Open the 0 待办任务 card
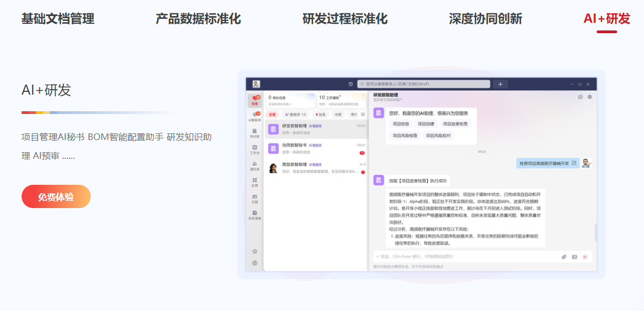Image resolution: width=644 pixels, height=311 pixels. (290, 101)
